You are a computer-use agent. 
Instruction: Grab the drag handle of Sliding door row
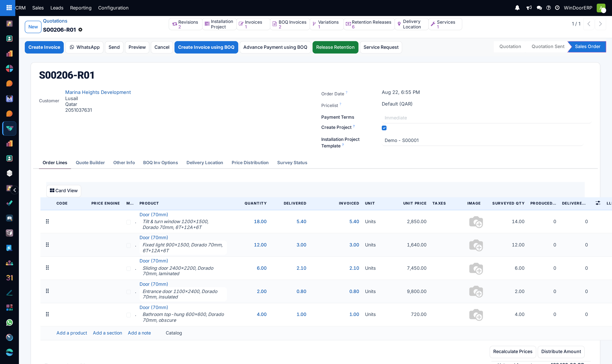(47, 268)
